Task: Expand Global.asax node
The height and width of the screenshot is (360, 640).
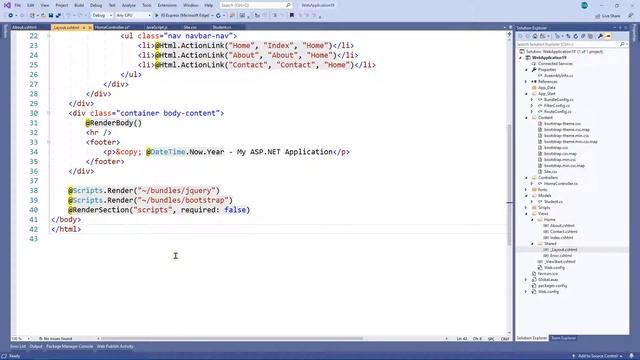Action: (x=526, y=280)
